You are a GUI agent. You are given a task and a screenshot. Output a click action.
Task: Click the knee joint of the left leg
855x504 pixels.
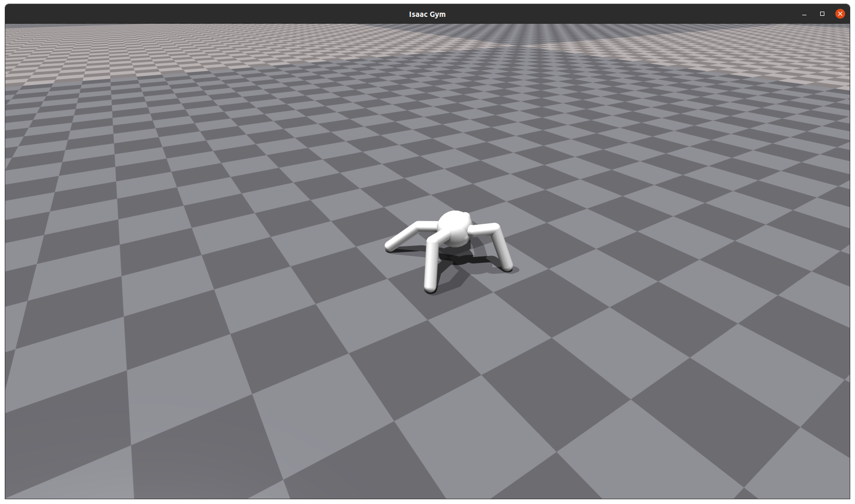click(x=417, y=225)
